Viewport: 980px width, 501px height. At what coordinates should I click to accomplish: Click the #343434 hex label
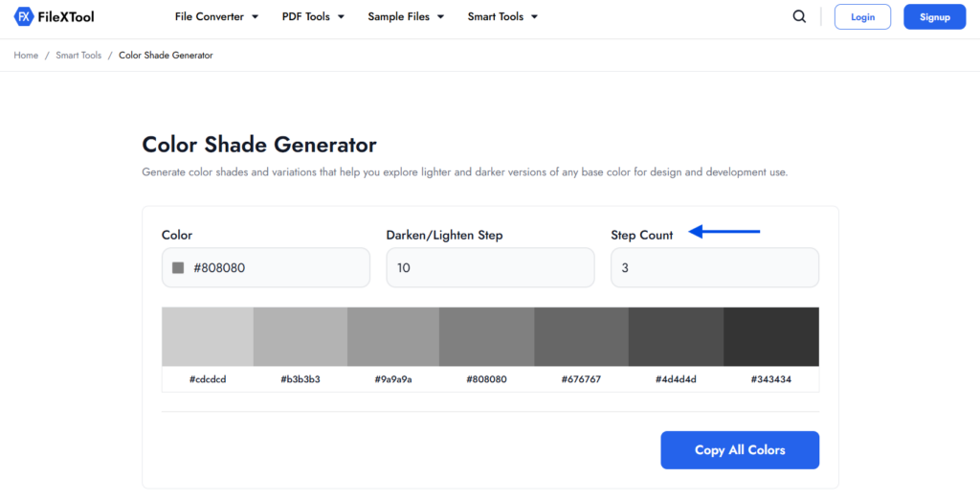click(x=771, y=379)
